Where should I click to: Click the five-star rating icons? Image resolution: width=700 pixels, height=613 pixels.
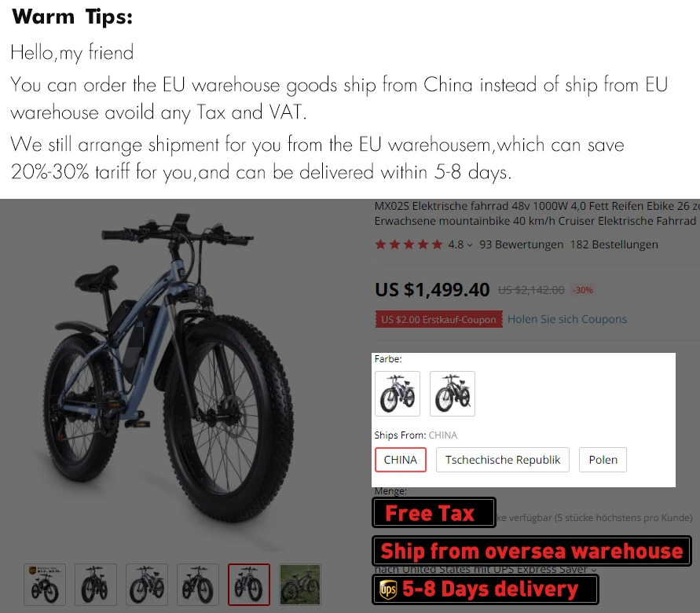(409, 244)
